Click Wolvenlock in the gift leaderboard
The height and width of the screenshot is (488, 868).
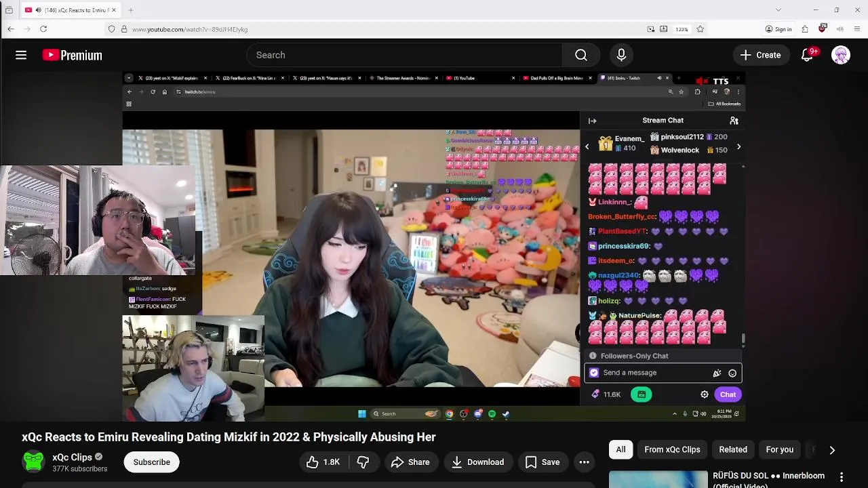pos(688,150)
